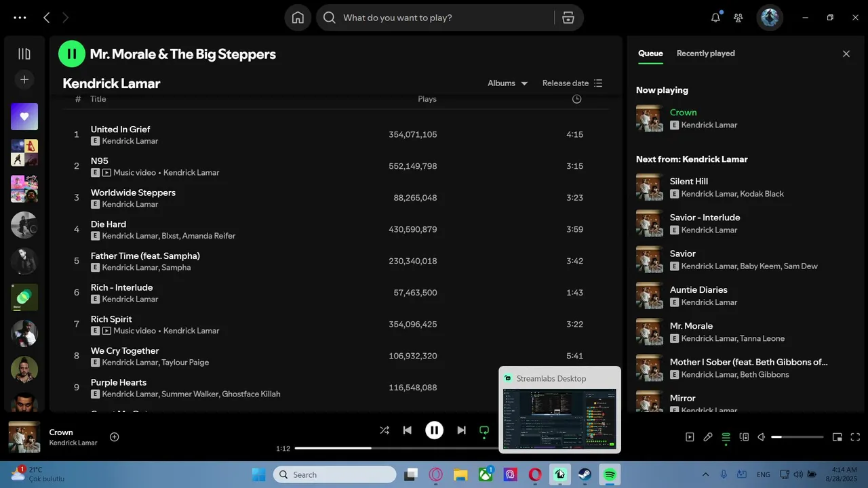Toggle the Lyrics microphone icon

[708, 437]
